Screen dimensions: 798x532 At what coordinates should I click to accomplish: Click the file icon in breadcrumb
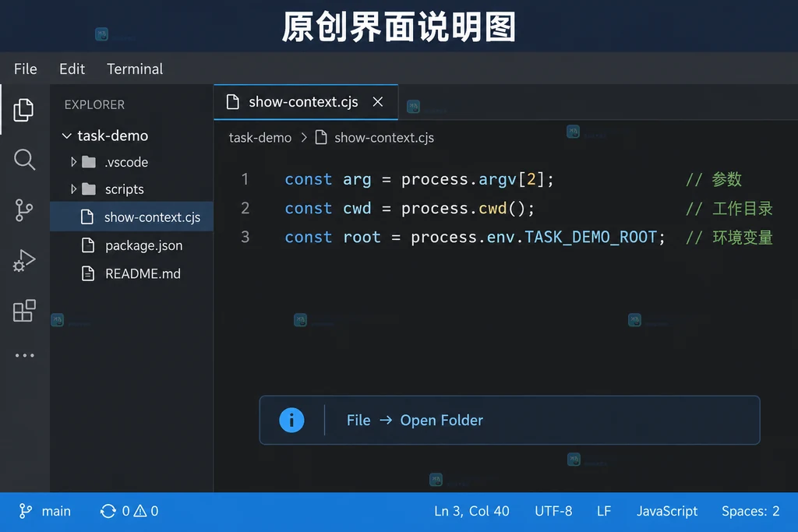[x=320, y=137]
